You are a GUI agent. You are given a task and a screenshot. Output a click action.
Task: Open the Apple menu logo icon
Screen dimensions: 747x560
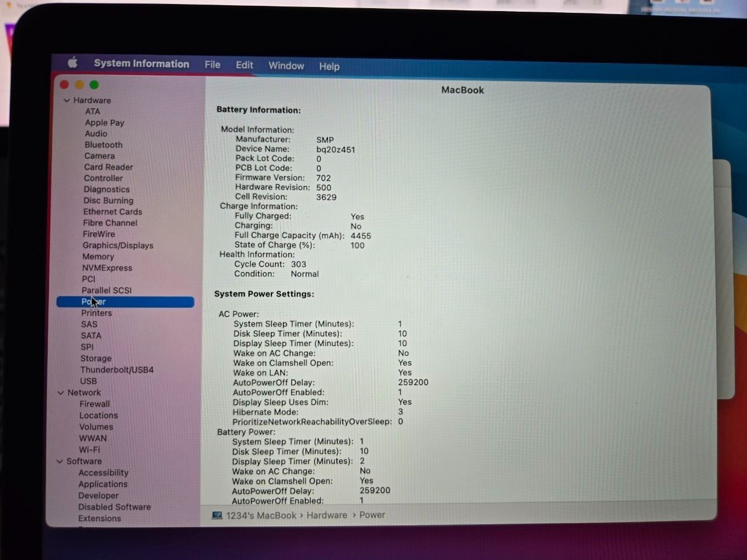click(x=72, y=62)
